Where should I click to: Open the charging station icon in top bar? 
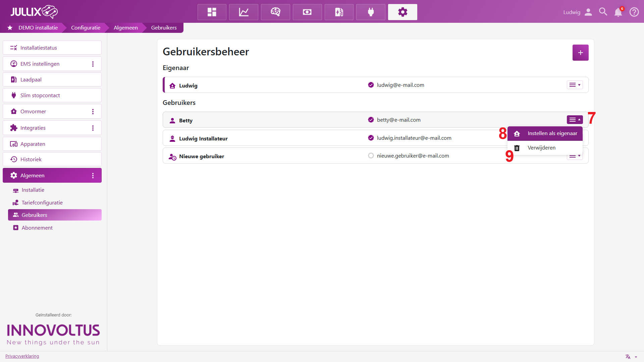click(339, 12)
